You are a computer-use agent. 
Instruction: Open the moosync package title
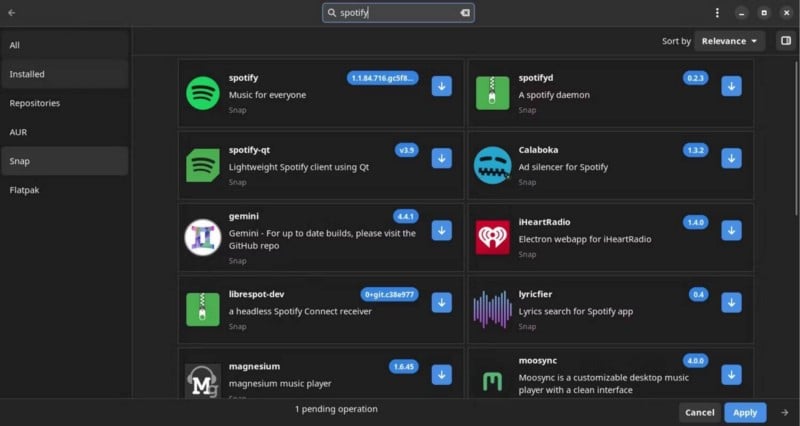point(538,361)
